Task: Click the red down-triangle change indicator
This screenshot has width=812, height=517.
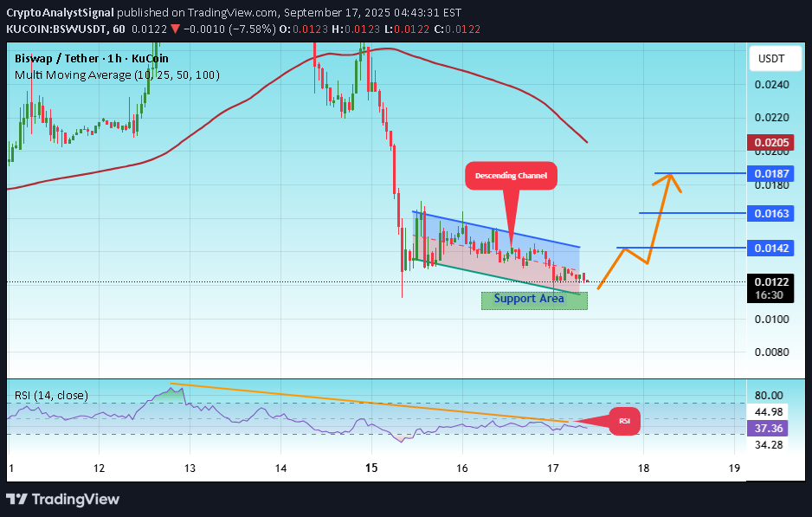Action: click(175, 29)
